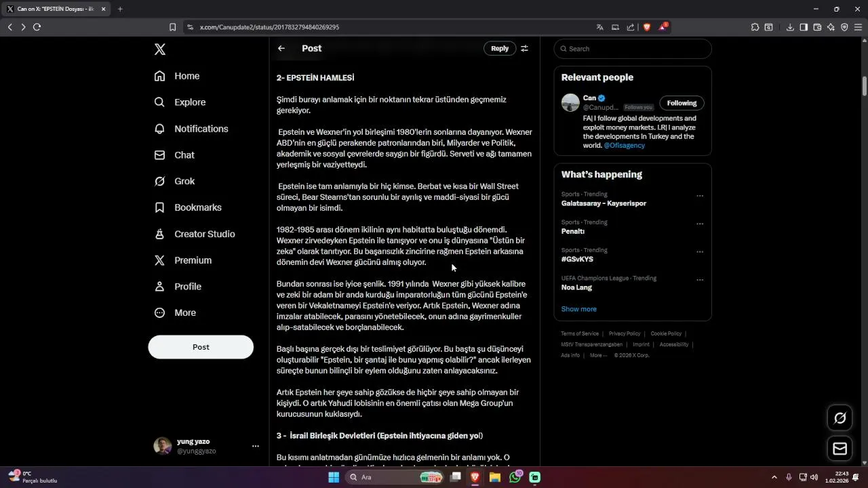Go back using the Post arrow
868x488 pixels.
point(281,48)
